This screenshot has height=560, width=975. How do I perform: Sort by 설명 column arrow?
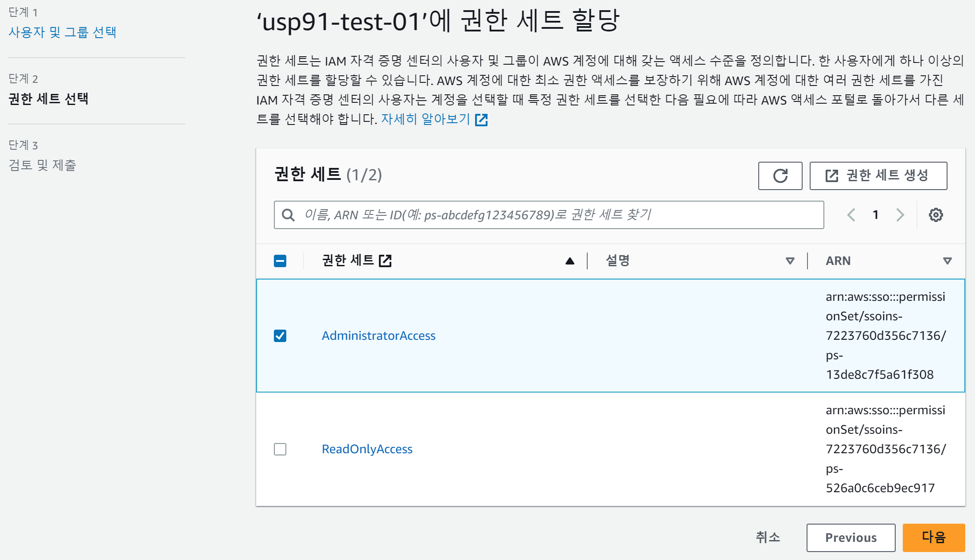click(790, 261)
